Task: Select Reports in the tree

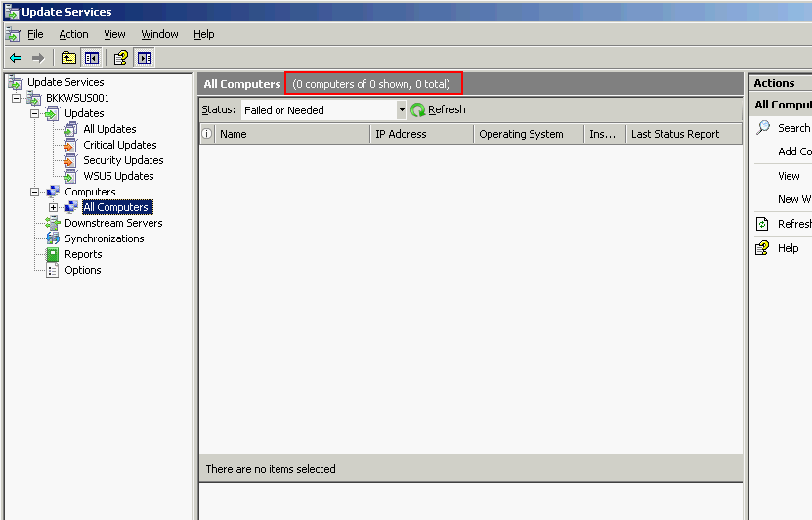Action: tap(83, 254)
